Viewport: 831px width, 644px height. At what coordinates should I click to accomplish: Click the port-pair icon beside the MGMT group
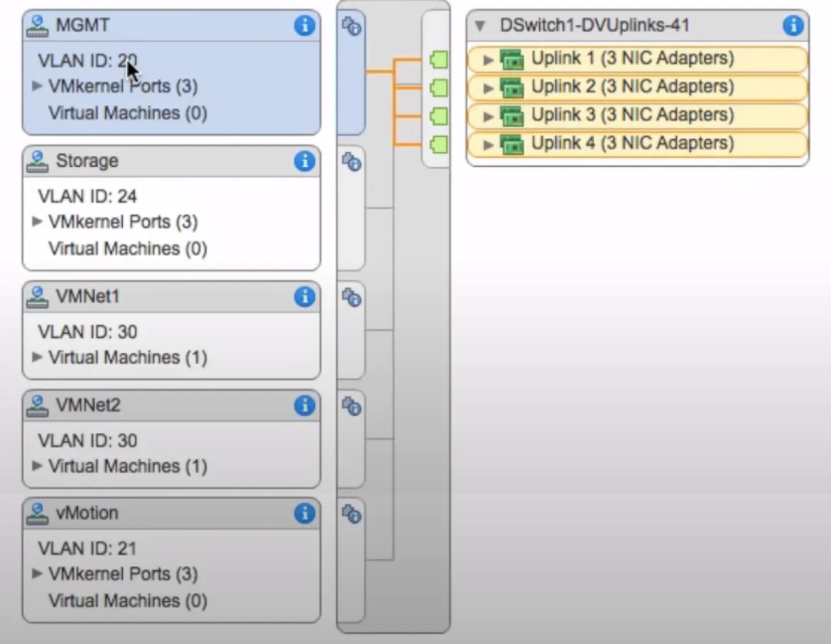(x=351, y=26)
